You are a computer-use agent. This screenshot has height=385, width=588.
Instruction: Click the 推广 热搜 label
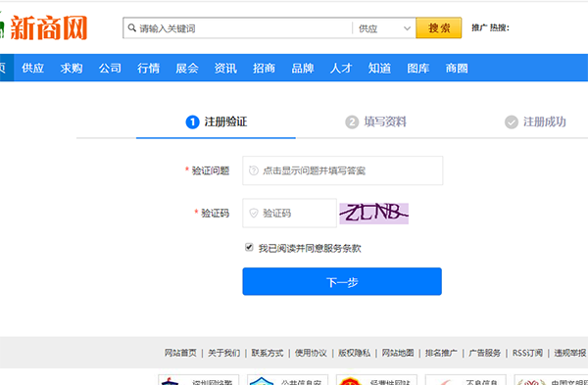[x=491, y=27]
